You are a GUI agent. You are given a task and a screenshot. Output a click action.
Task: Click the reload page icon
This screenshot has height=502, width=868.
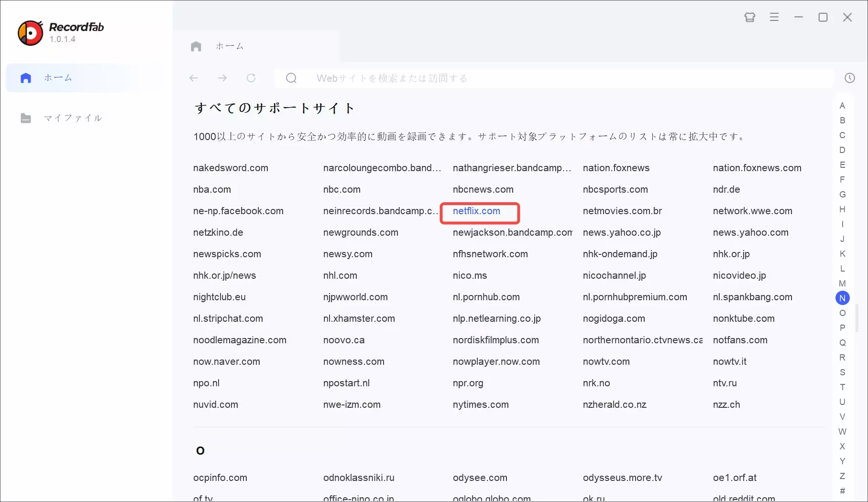point(251,78)
